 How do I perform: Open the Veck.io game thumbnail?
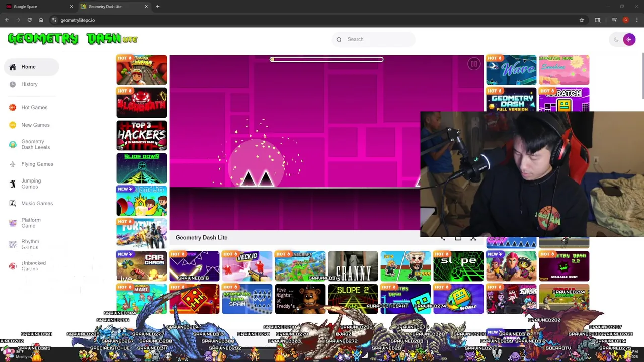(247, 266)
